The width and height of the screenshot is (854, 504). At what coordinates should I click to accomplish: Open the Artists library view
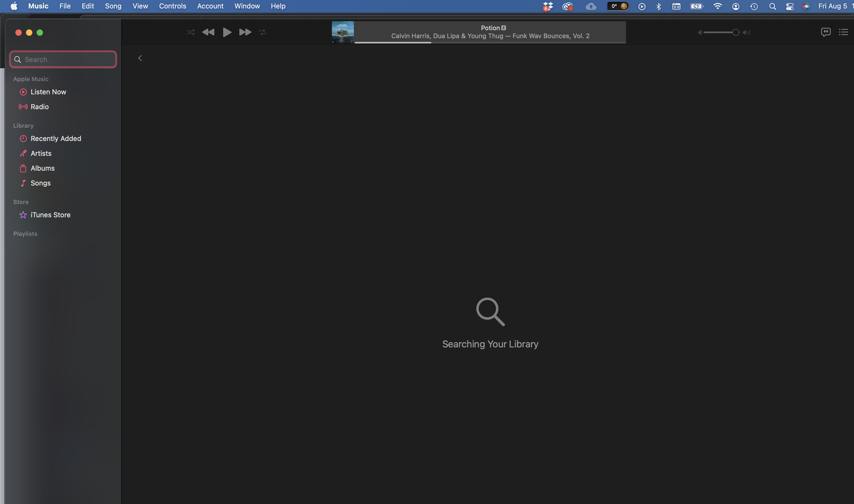41,153
